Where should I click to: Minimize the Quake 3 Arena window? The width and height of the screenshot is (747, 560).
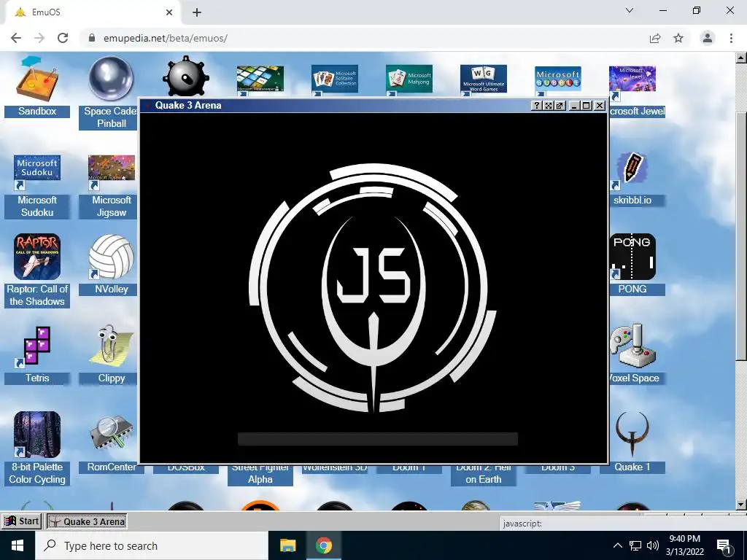click(575, 106)
